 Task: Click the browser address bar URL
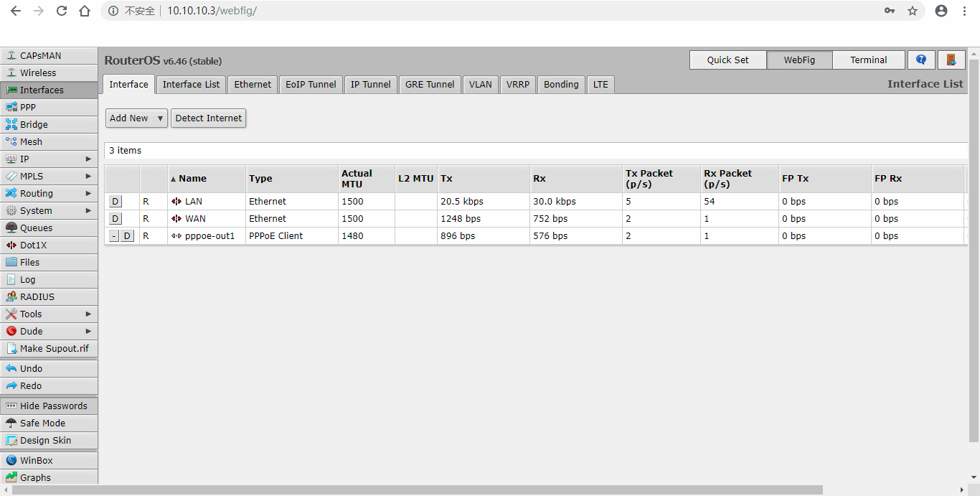click(x=212, y=11)
